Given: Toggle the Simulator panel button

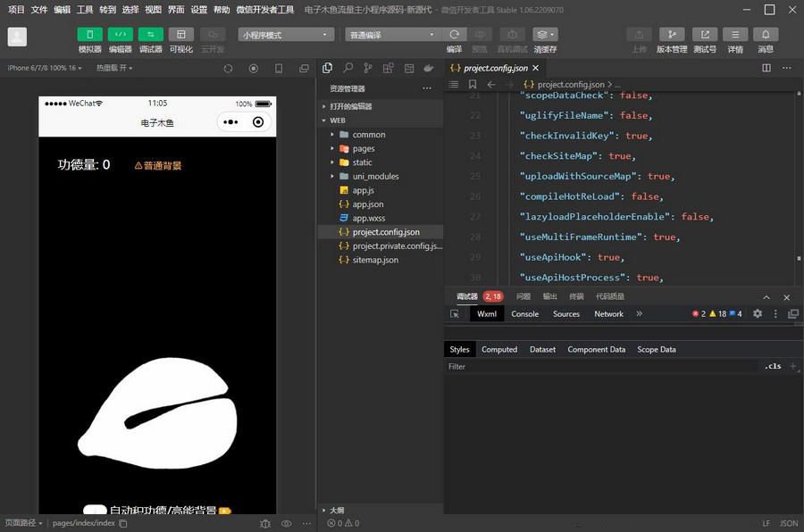Looking at the screenshot, I should (89, 34).
